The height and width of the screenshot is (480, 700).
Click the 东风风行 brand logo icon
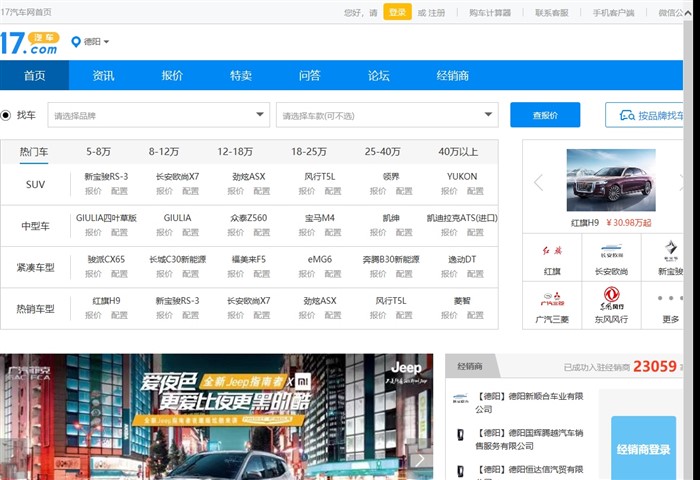coord(611,298)
